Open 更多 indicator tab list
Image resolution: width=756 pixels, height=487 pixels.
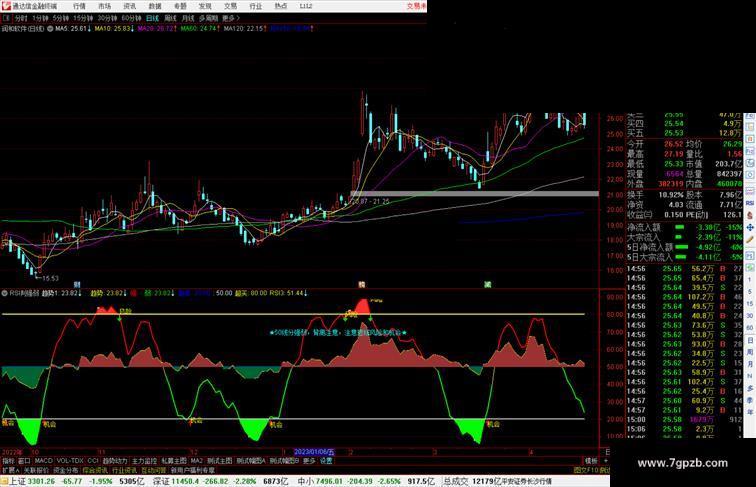(x=309, y=460)
